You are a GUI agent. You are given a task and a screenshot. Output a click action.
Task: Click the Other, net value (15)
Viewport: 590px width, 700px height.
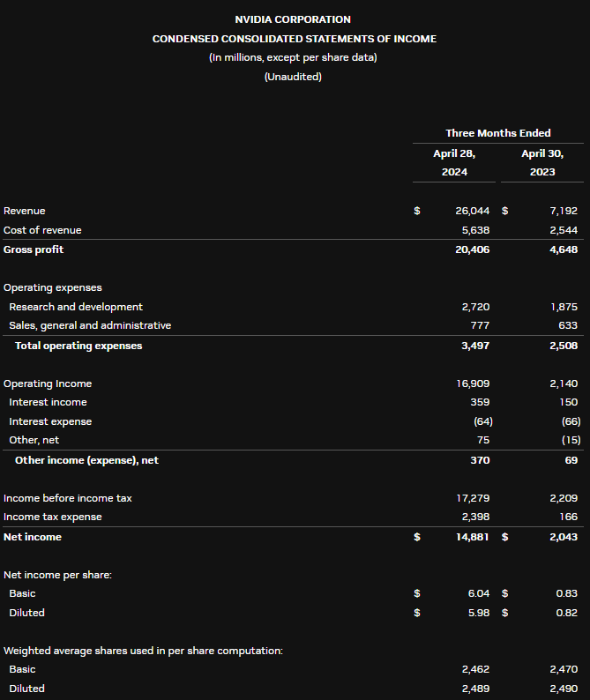[571, 440]
